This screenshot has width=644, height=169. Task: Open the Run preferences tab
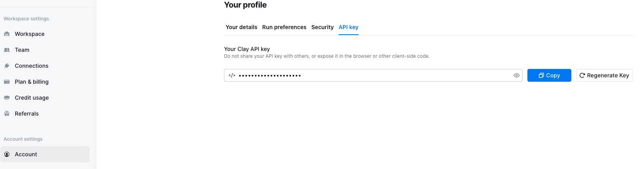pyautogui.click(x=284, y=27)
